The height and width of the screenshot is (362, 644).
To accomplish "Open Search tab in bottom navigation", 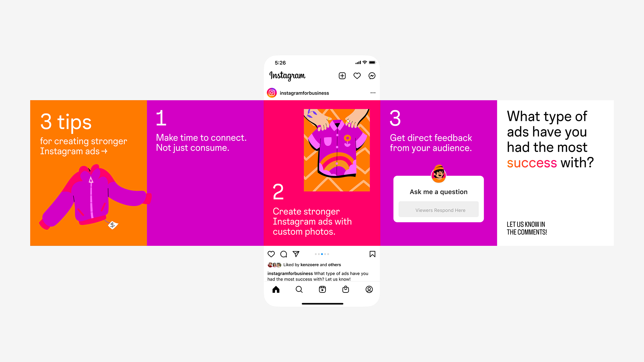I will click(299, 290).
